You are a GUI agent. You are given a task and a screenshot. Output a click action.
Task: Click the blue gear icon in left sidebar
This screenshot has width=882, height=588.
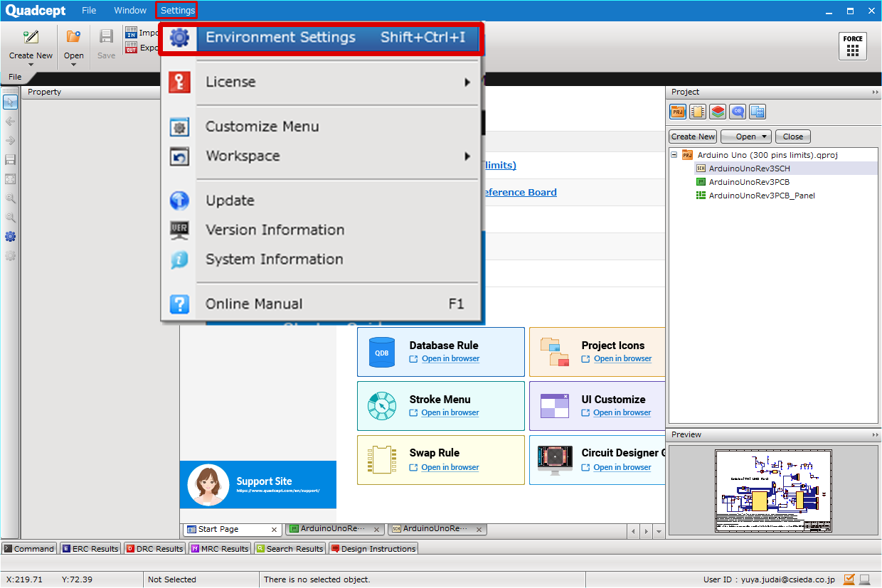[x=10, y=237]
